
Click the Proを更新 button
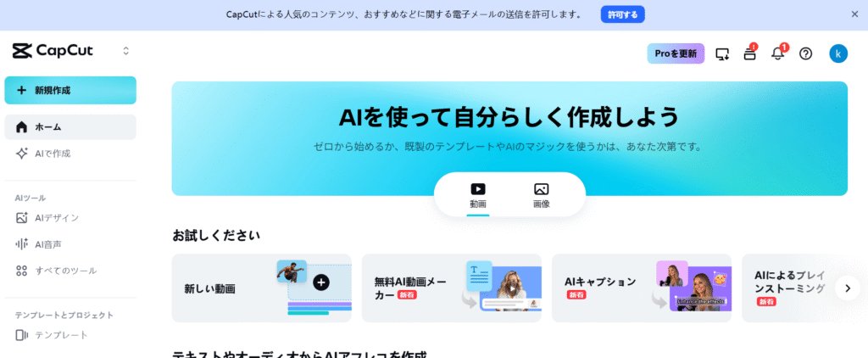coord(676,53)
